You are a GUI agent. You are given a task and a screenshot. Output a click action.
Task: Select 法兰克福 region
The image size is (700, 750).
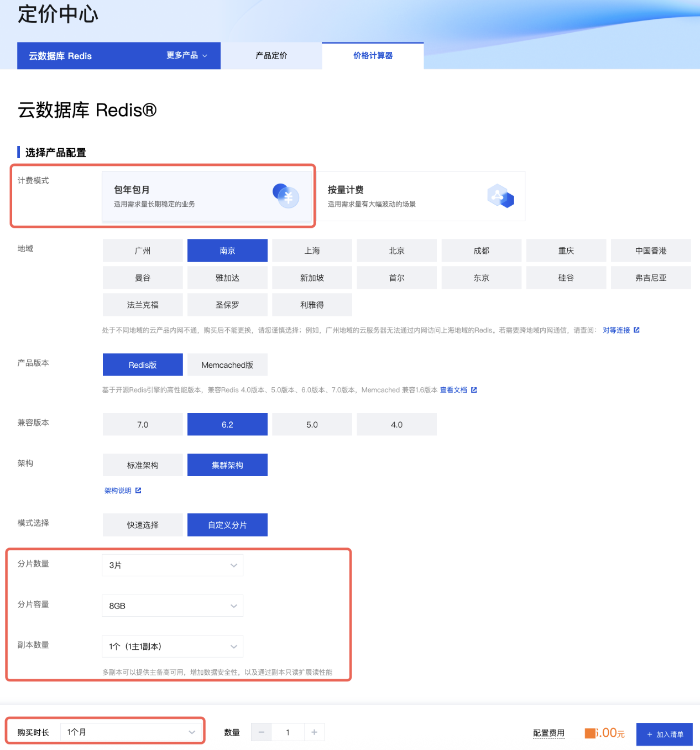[143, 305]
